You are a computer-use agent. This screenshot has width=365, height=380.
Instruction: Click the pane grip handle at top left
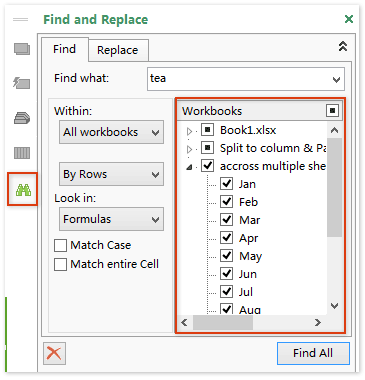(x=20, y=19)
